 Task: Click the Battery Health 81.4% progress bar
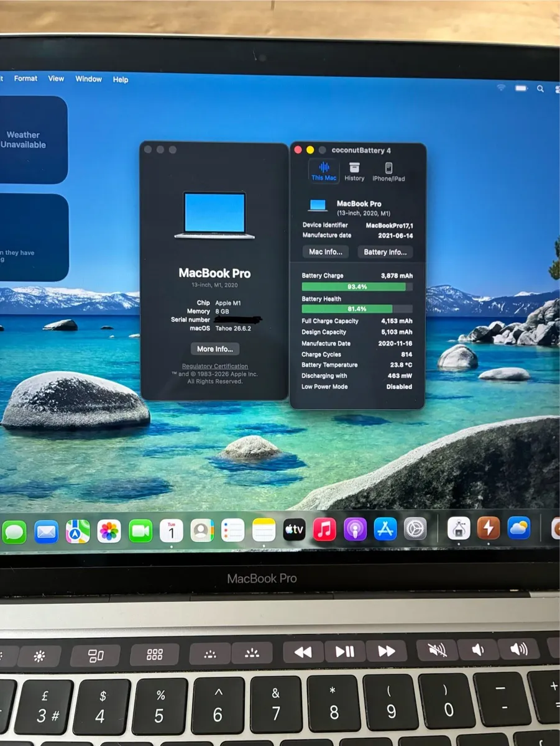(357, 309)
